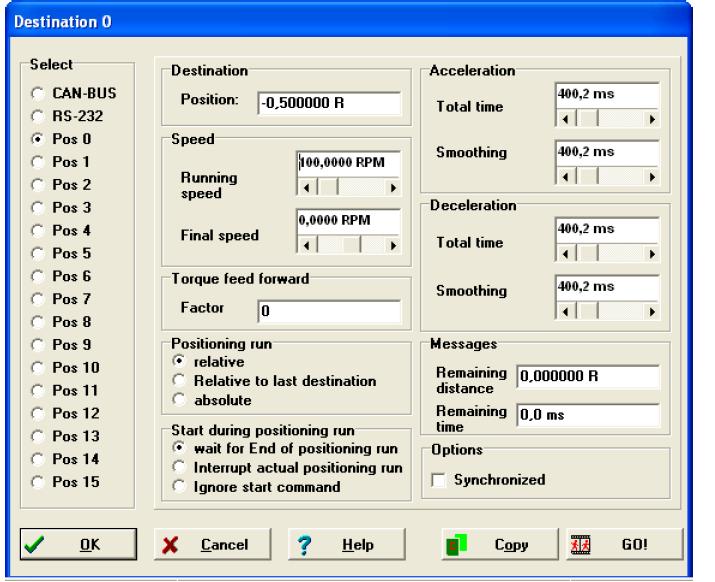Image resolution: width=715 pixels, height=582 pixels.
Task: Click the Deceleration Total time value field
Action: [607, 230]
